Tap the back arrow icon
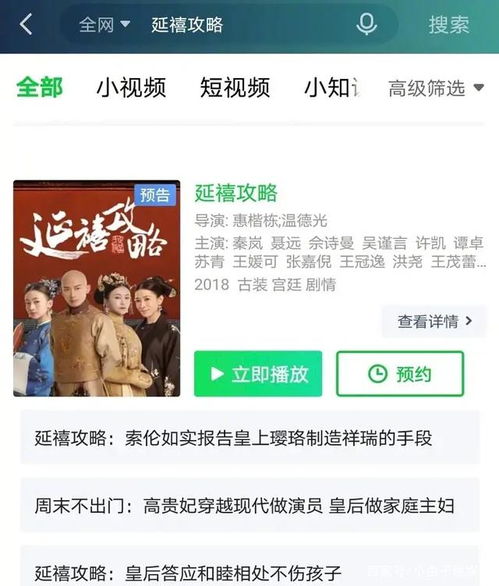499x586 pixels. [26, 24]
